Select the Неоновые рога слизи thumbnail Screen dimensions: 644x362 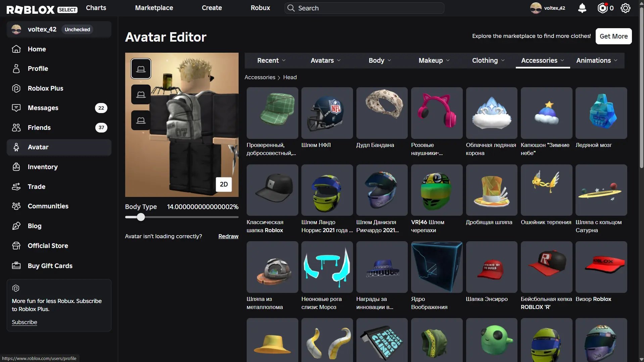[x=327, y=267]
